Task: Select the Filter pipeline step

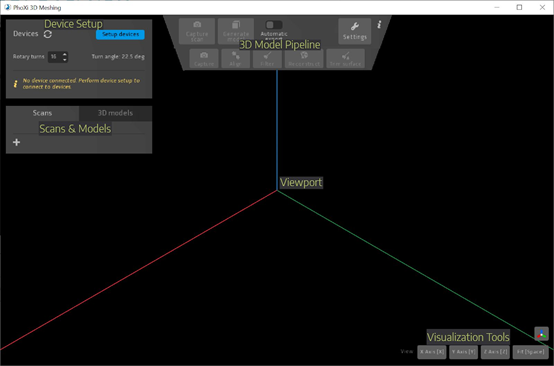Action: pos(267,59)
